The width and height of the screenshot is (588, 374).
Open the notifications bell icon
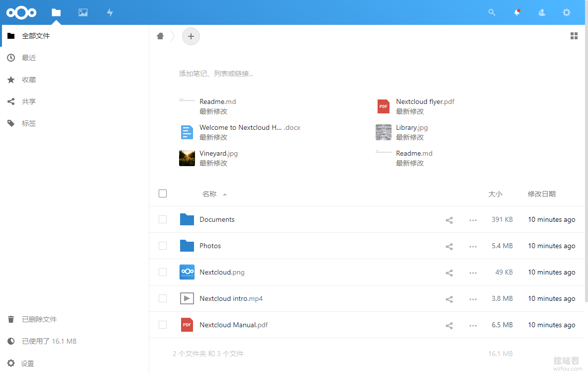[517, 12]
